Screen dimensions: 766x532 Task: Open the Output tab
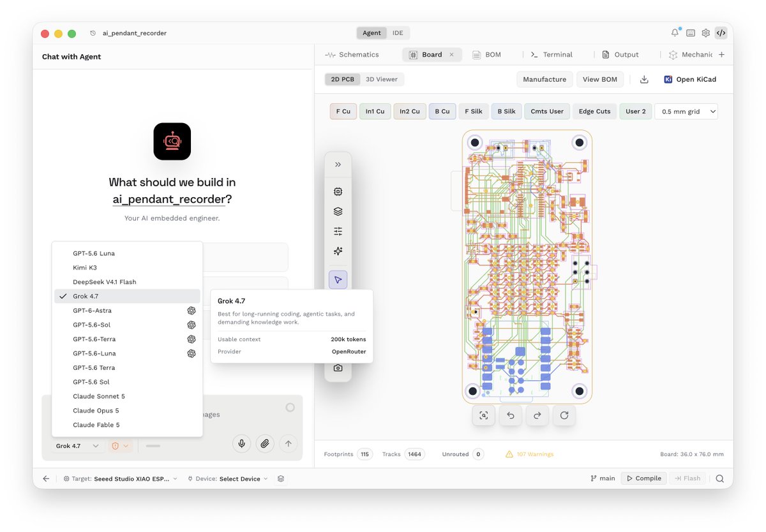(x=620, y=55)
